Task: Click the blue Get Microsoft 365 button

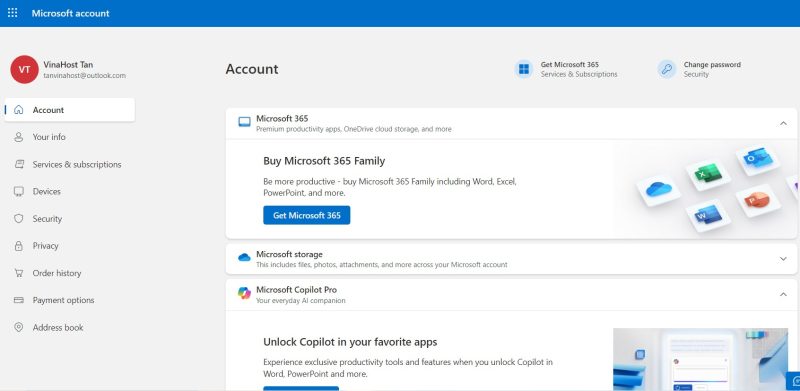Action: click(x=307, y=215)
